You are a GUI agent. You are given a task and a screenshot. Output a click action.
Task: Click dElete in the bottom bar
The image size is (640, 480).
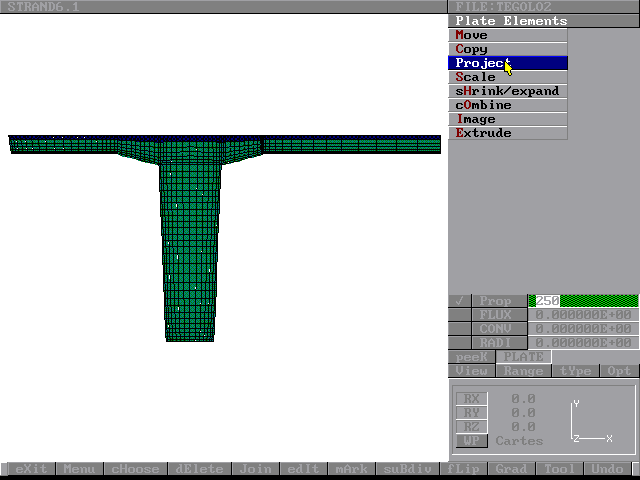pyautogui.click(x=199, y=469)
